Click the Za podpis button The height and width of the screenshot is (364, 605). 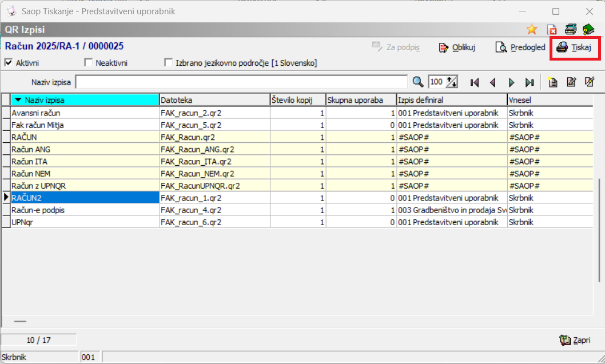[396, 47]
